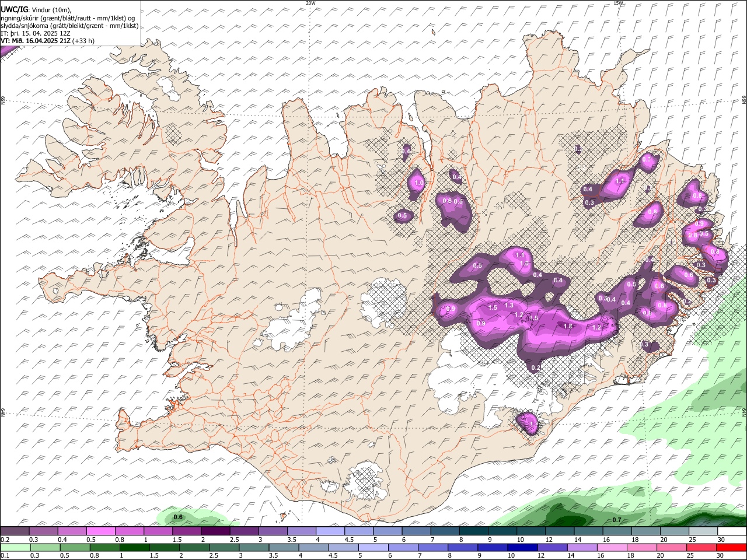747x560 pixels.
Task: Click the '0.1' label in the lower legend
Action: [4, 556]
